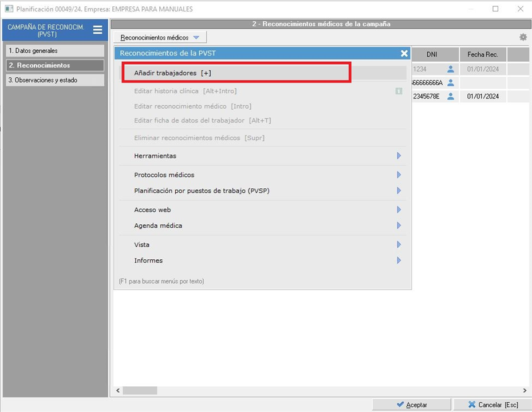Click the hamburger menu in campaign sidebar header
532x412 pixels.
click(x=97, y=30)
